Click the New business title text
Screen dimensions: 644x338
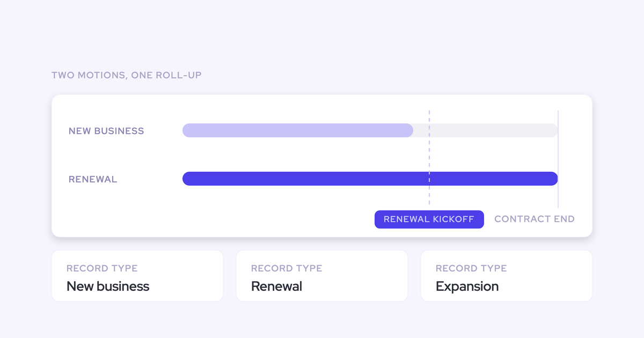click(x=108, y=286)
